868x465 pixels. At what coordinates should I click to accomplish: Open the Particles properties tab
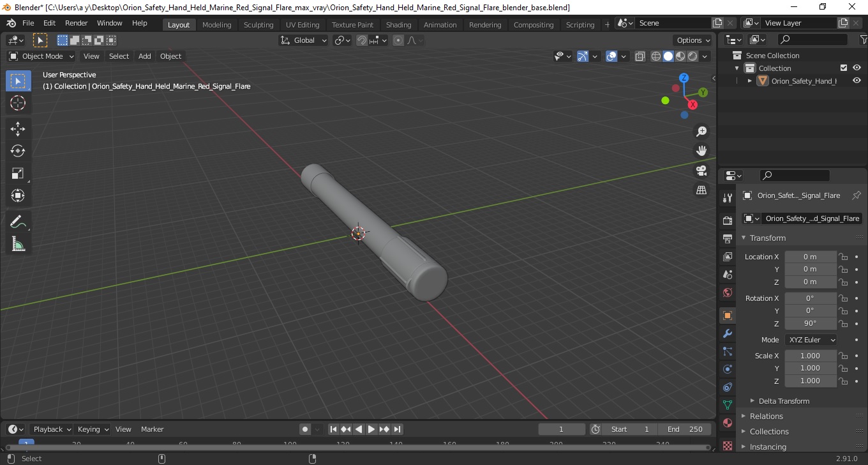(728, 351)
